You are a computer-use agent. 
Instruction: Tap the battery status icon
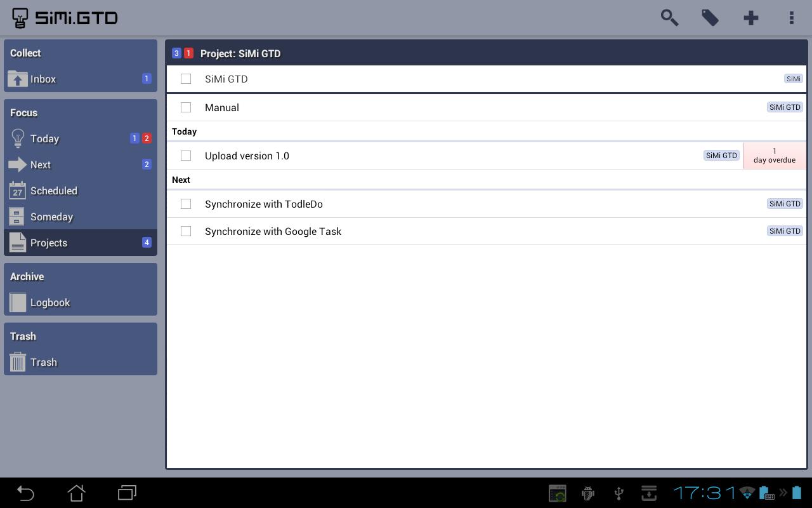(797, 493)
